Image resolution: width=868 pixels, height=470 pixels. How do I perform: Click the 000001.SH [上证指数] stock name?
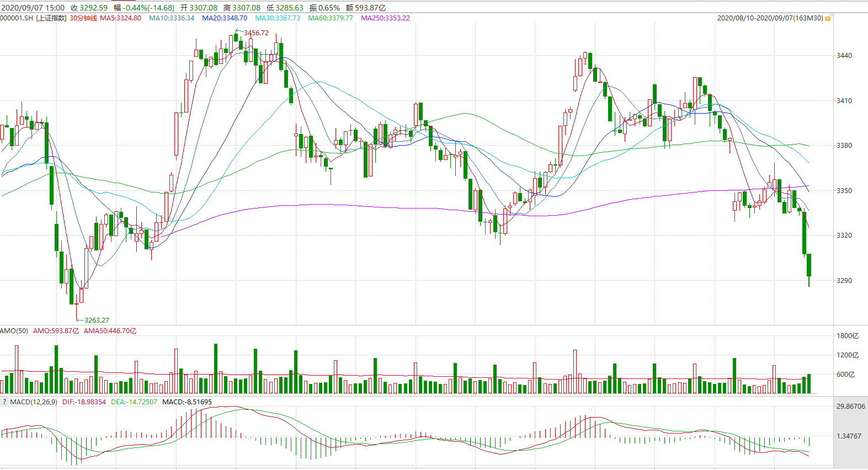pyautogui.click(x=33, y=18)
